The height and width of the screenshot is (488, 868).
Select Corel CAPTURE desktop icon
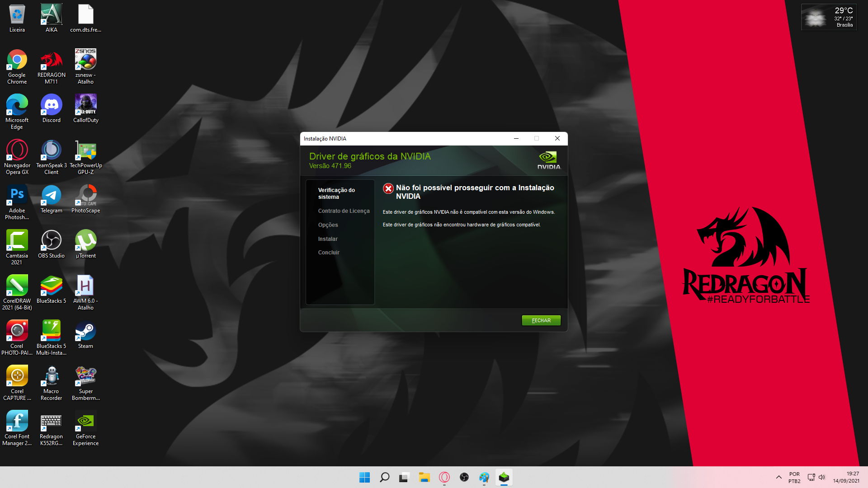pos(17,383)
